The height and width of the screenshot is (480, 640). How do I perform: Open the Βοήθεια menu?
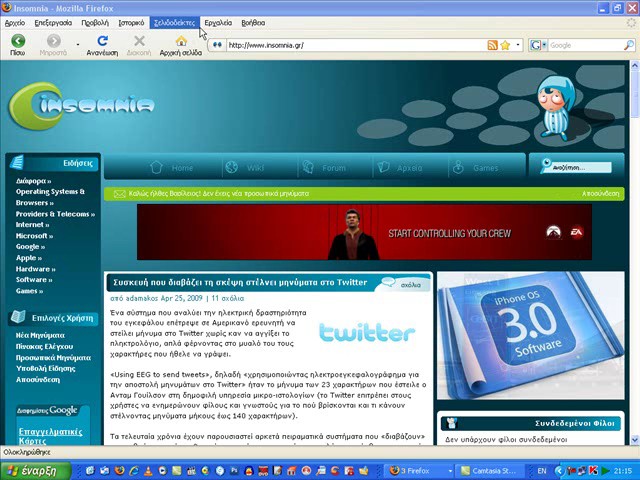(x=253, y=23)
